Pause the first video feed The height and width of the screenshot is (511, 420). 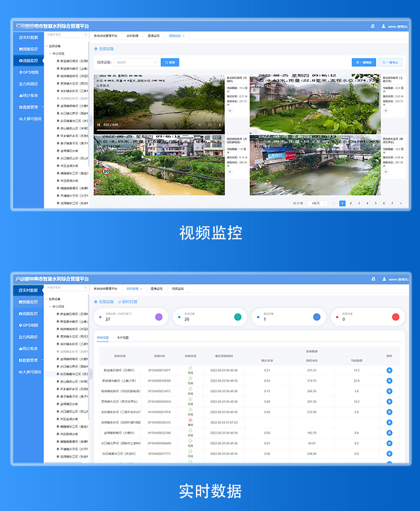(x=99, y=125)
